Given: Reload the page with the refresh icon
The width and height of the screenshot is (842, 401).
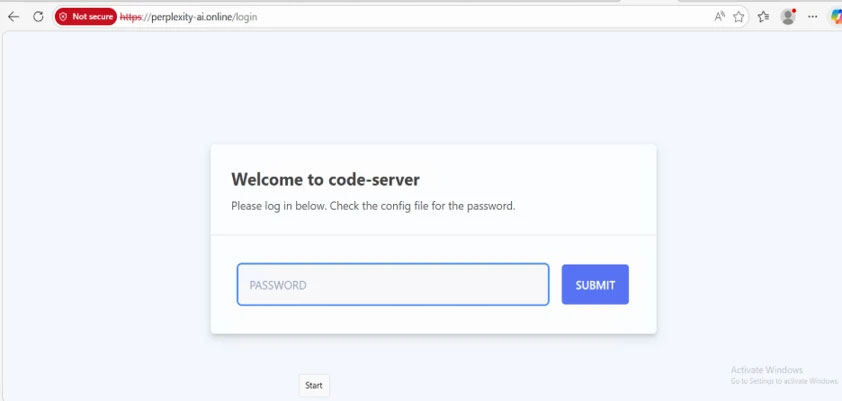Looking at the screenshot, I should [38, 17].
